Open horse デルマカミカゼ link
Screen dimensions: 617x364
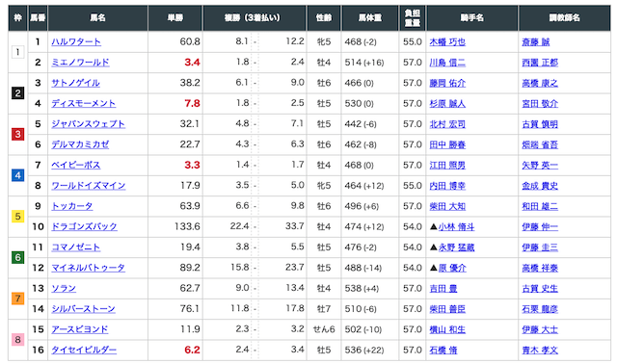click(x=80, y=144)
